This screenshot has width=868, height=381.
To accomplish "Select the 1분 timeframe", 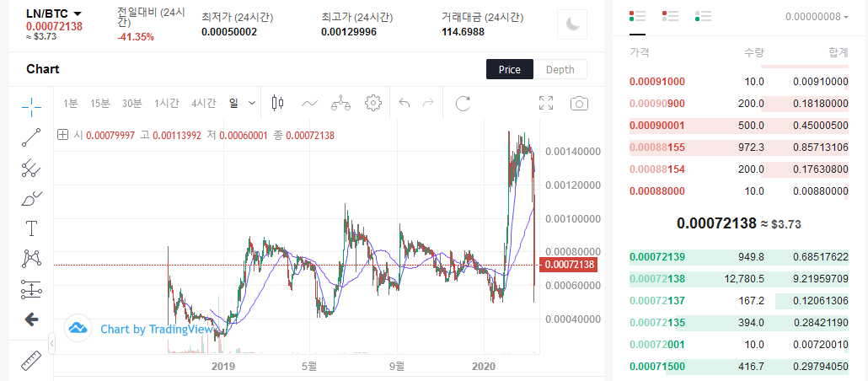I will pos(71,103).
